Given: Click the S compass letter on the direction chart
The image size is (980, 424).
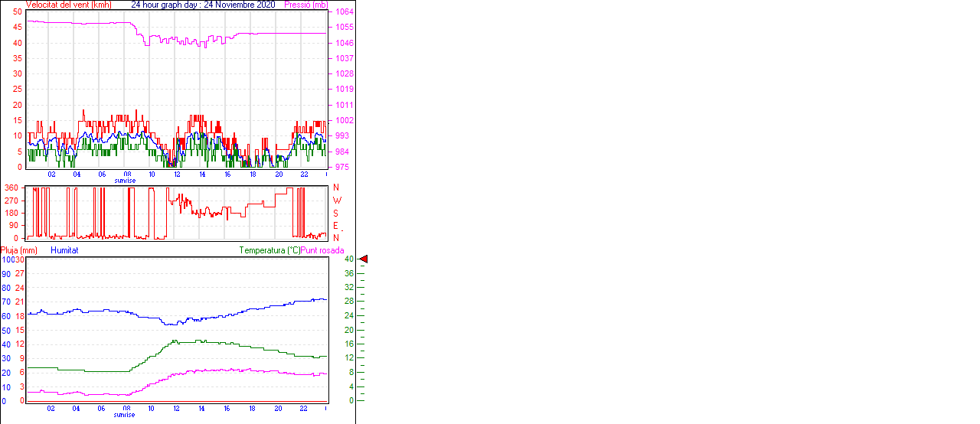Looking at the screenshot, I should coord(336,214).
